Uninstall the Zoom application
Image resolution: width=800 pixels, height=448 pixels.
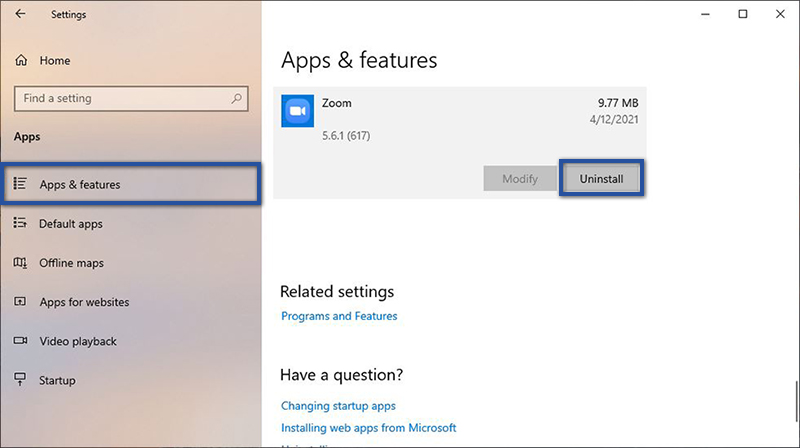tap(600, 179)
